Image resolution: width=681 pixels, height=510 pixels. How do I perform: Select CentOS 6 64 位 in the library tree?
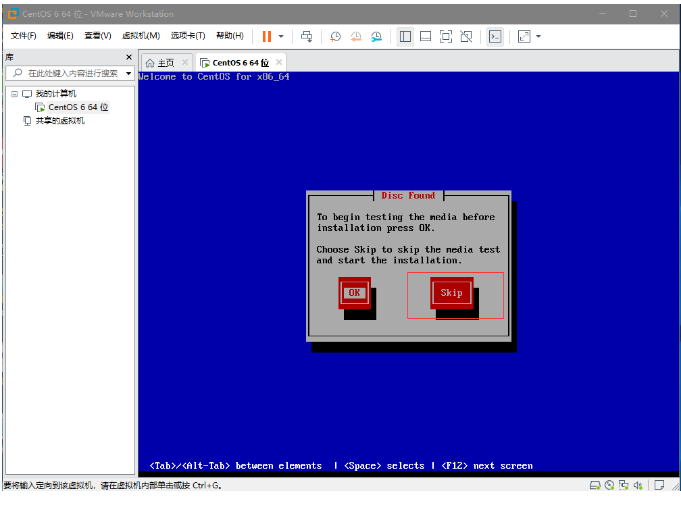click(77, 107)
